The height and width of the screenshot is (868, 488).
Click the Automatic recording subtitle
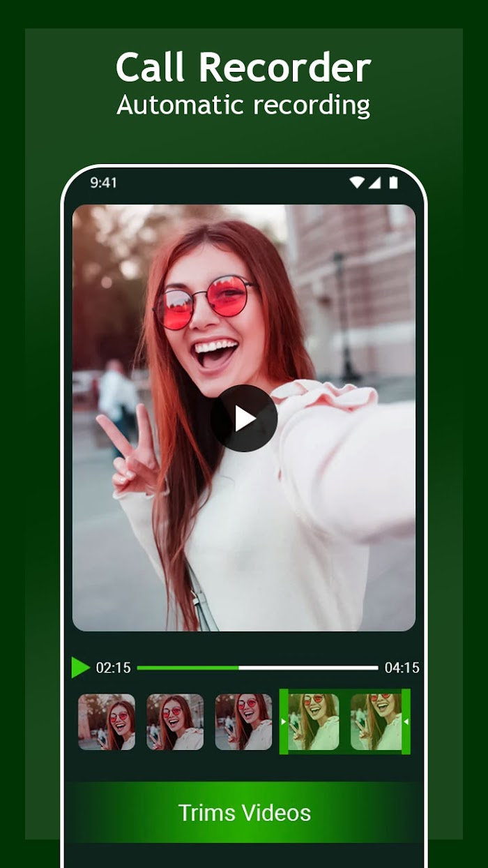(x=243, y=105)
